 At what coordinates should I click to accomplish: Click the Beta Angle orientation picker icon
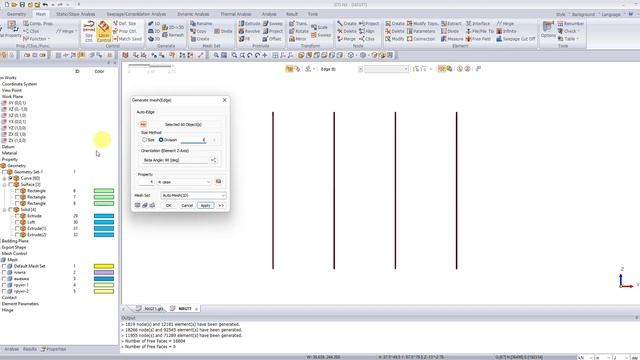coord(213,160)
